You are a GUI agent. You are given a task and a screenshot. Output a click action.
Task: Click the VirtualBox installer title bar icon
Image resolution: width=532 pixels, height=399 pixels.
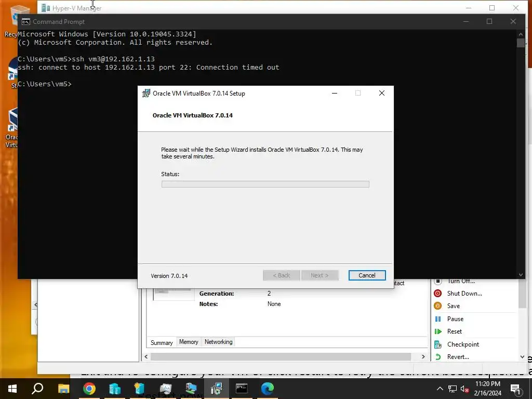tap(146, 94)
